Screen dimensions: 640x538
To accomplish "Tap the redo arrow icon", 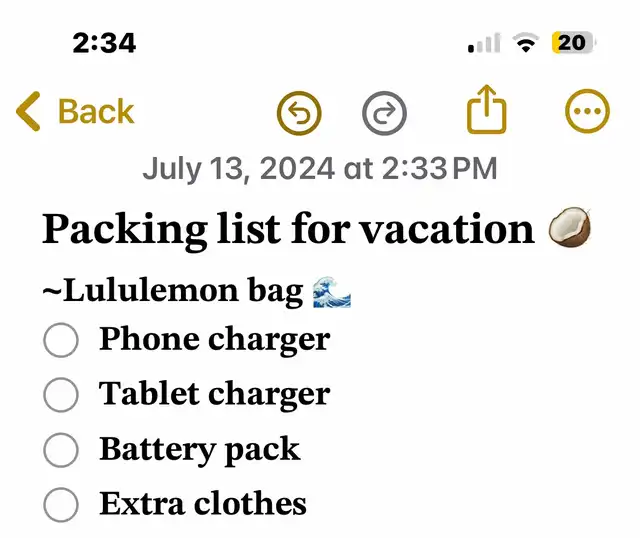I will [x=384, y=113].
